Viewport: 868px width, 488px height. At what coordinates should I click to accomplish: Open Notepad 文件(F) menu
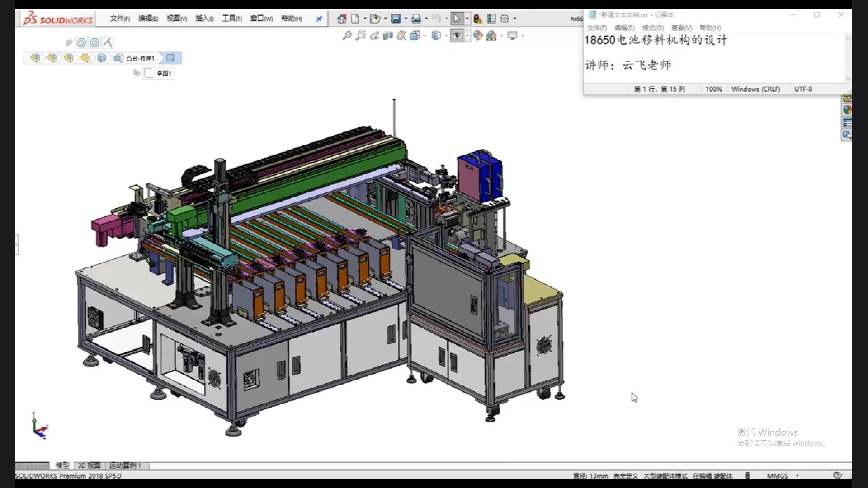(x=597, y=28)
